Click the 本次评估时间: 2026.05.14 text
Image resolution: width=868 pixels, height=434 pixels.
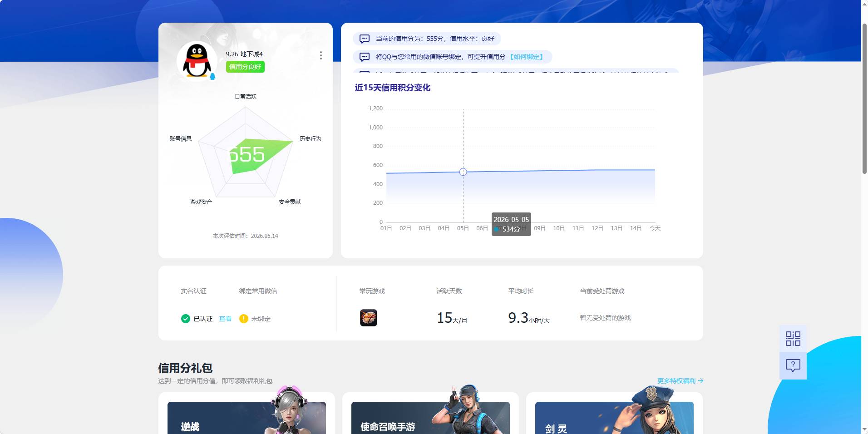[x=246, y=236]
